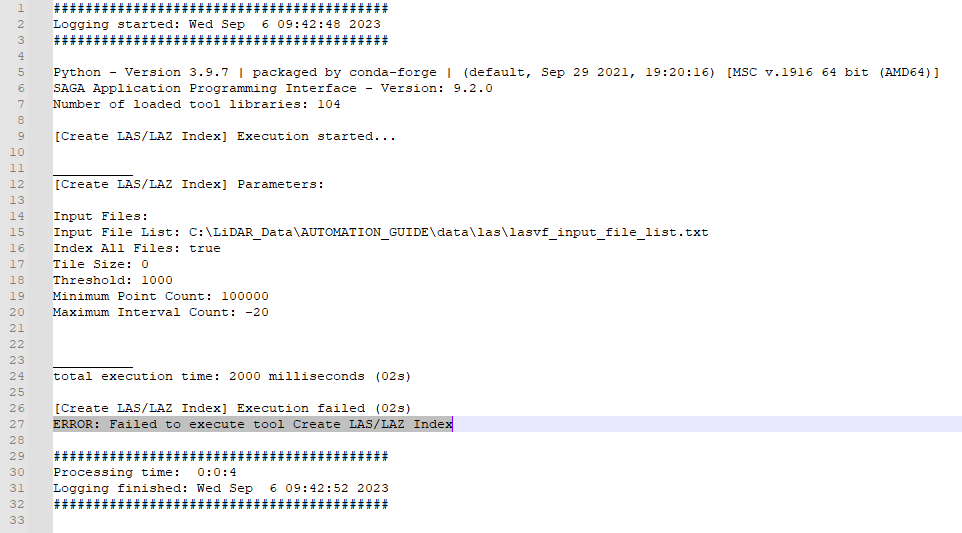This screenshot has width=962, height=533.
Task: Click the 'Minimum Point Count' line
Action: tap(160, 296)
